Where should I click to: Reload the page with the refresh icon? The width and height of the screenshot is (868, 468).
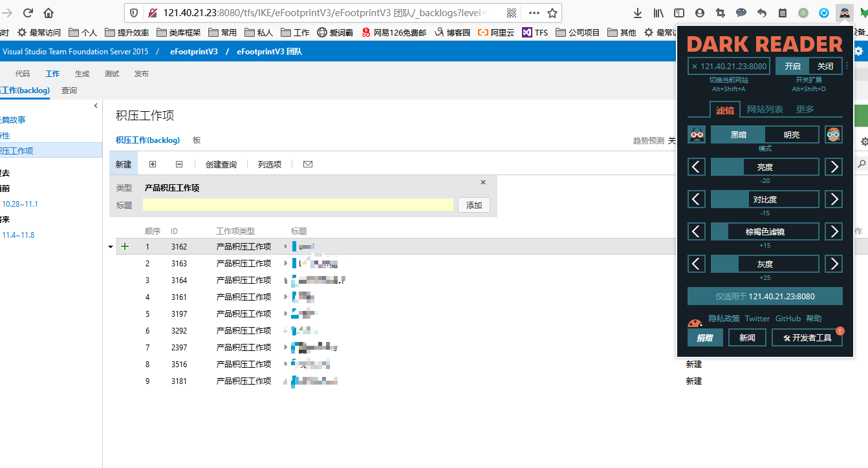click(x=28, y=13)
